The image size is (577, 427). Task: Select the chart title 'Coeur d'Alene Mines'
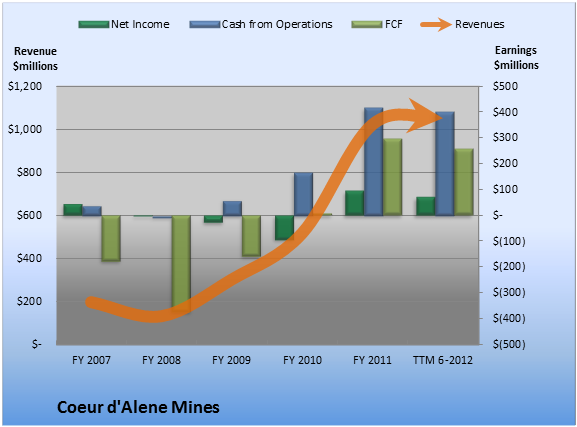pyautogui.click(x=138, y=407)
